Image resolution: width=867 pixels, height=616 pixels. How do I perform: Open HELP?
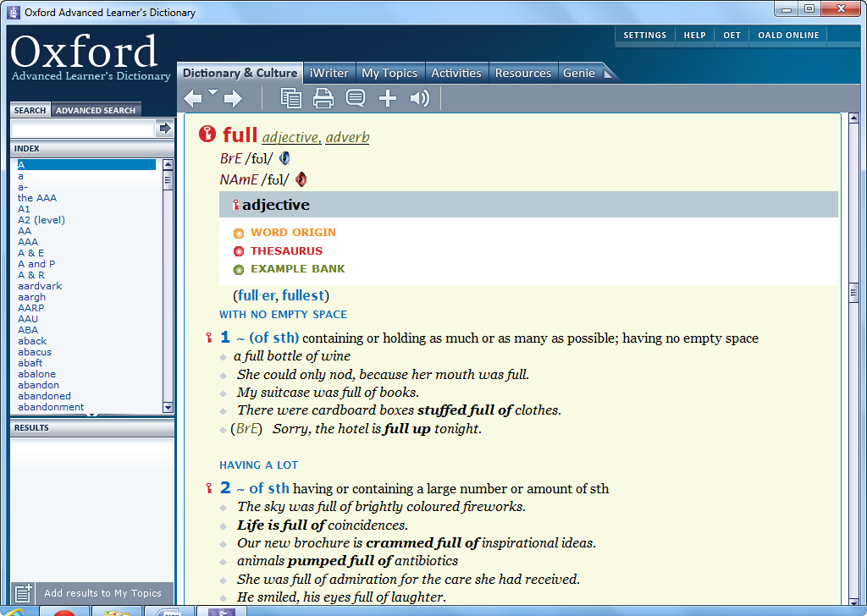694,35
